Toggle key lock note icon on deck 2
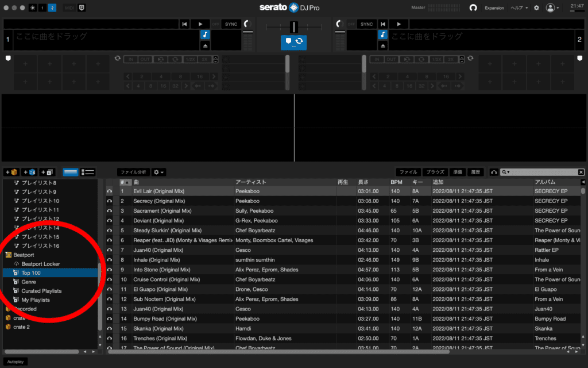 click(382, 35)
